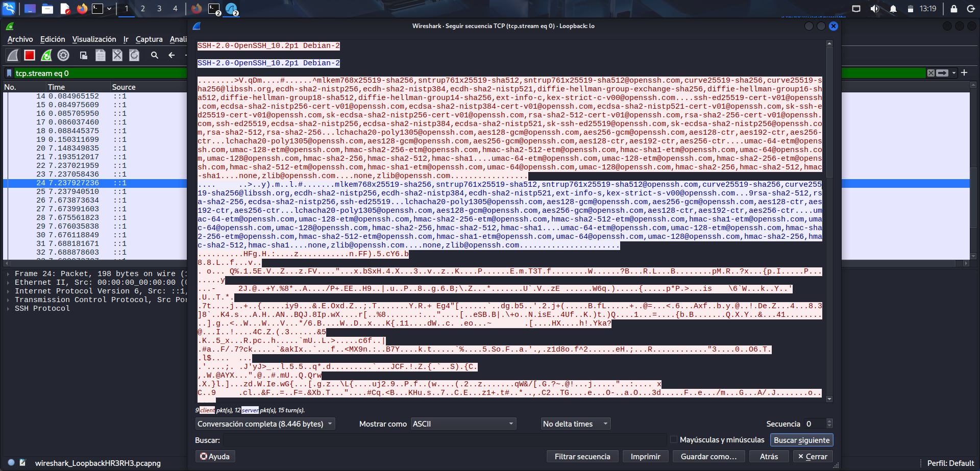Restart the current capture
The height and width of the screenshot is (471, 980).
pos(46,55)
